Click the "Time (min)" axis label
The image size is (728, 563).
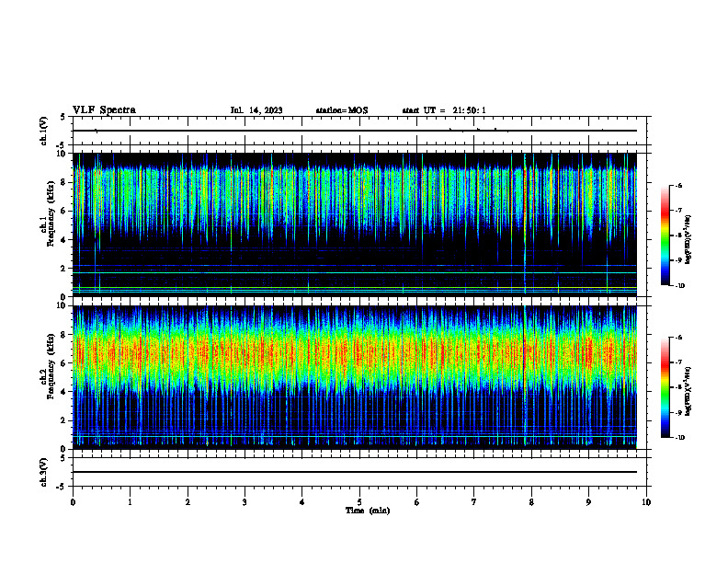click(x=368, y=511)
